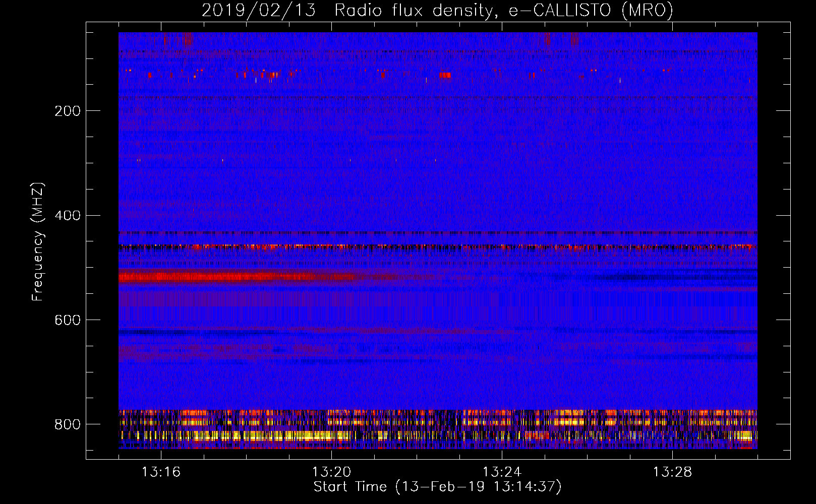Image resolution: width=816 pixels, height=504 pixels.
Task: Click the "13:24" time tick label
Action: pyautogui.click(x=502, y=472)
